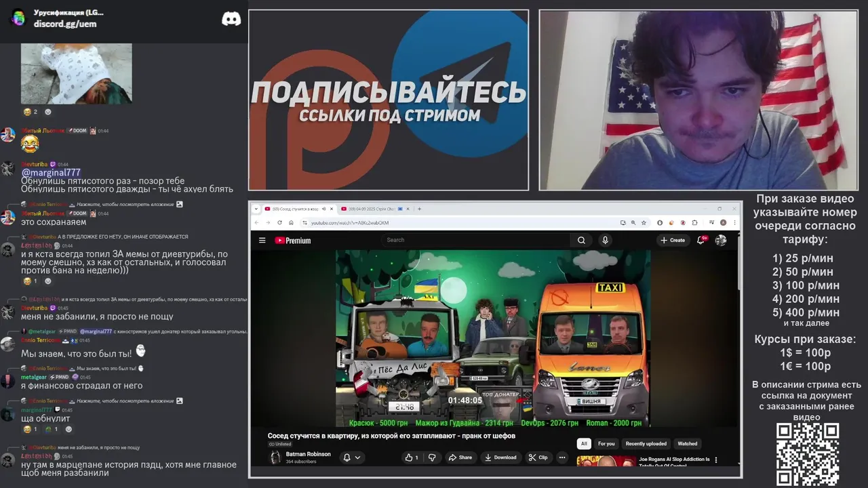
Task: Click the large laughing emoji message
Action: [30, 144]
